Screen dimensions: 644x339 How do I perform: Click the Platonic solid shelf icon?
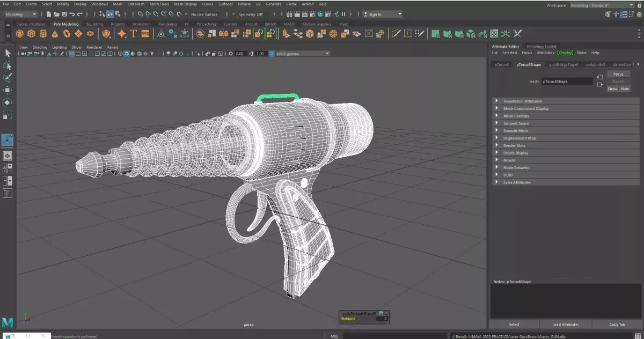tap(106, 34)
